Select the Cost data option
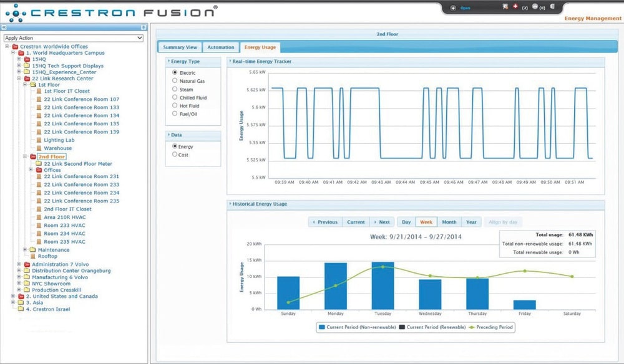The width and height of the screenshot is (624, 364). pos(175,155)
